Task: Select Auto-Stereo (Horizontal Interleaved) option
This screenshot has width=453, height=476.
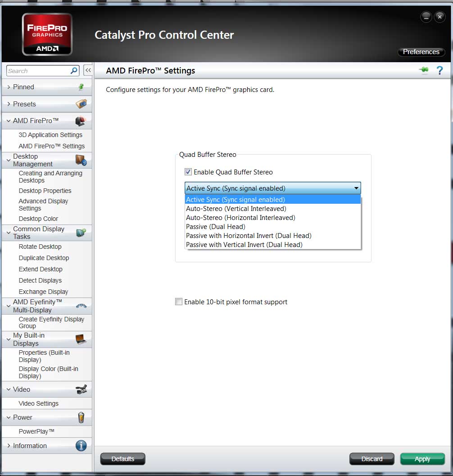Action: click(272, 218)
